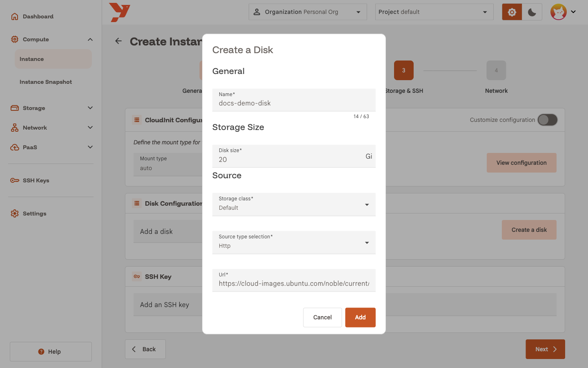Click the "14 / 63" character counter
The height and width of the screenshot is (368, 588).
coord(361,117)
